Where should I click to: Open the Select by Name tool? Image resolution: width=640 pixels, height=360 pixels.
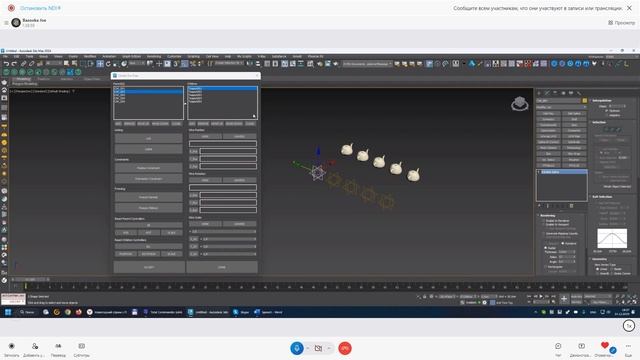(75, 64)
